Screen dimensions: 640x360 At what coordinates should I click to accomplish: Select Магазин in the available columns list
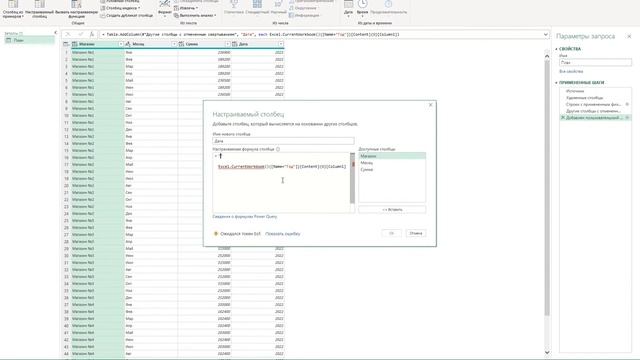coord(392,156)
